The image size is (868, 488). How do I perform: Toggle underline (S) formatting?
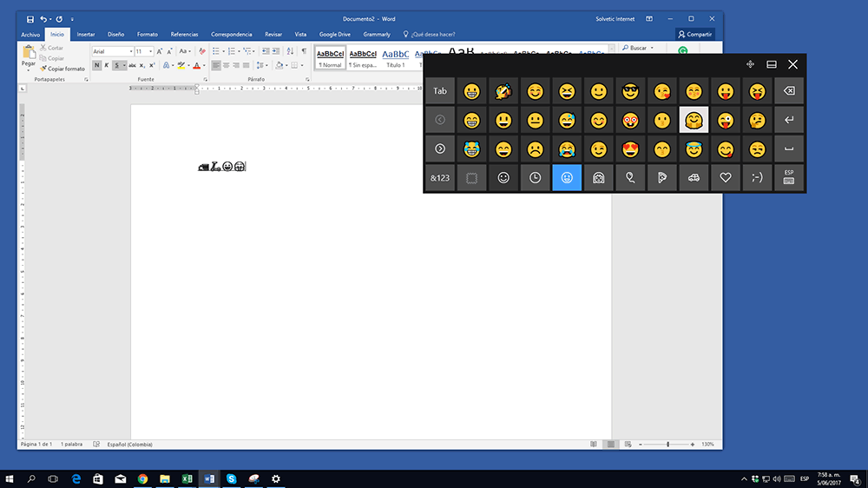click(x=117, y=65)
